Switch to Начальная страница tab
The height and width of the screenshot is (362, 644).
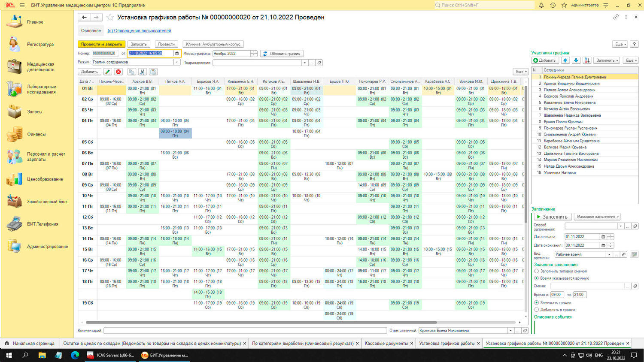29,344
